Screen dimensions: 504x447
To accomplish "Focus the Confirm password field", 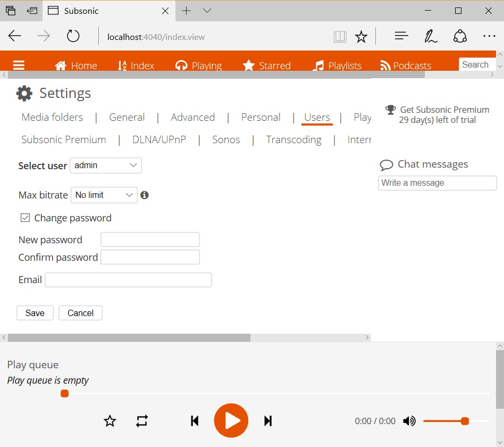I will [150, 257].
